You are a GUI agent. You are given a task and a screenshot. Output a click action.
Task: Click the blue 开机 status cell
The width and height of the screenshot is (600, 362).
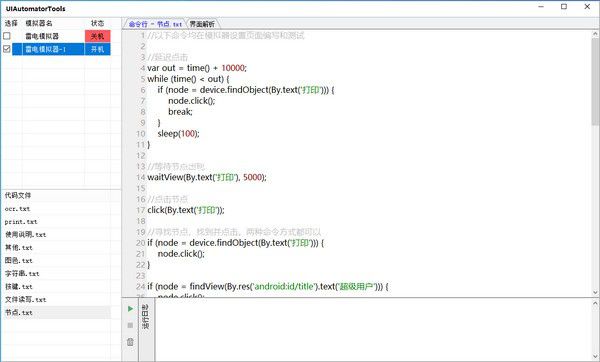(98, 49)
